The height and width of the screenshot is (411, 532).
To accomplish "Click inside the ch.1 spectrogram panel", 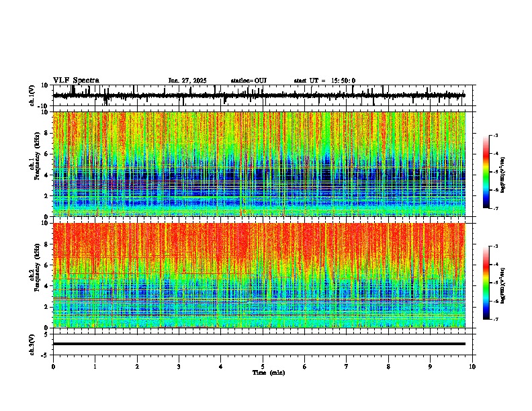I will point(259,164).
